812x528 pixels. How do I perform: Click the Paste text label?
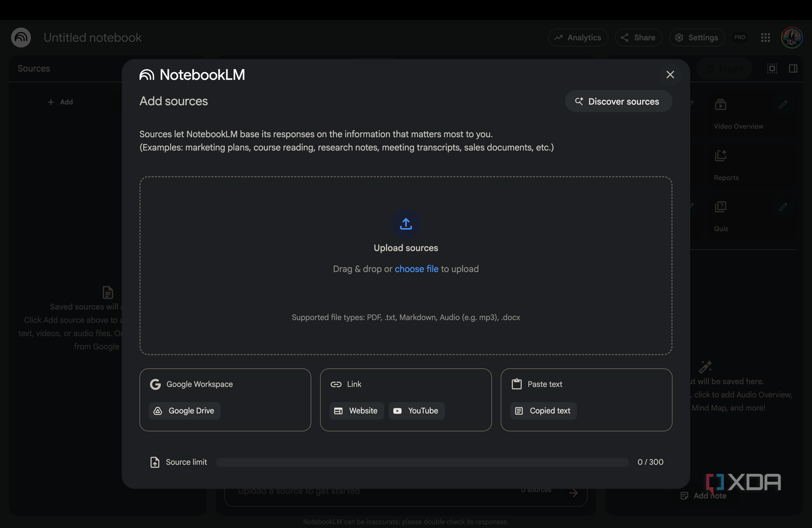pos(545,384)
